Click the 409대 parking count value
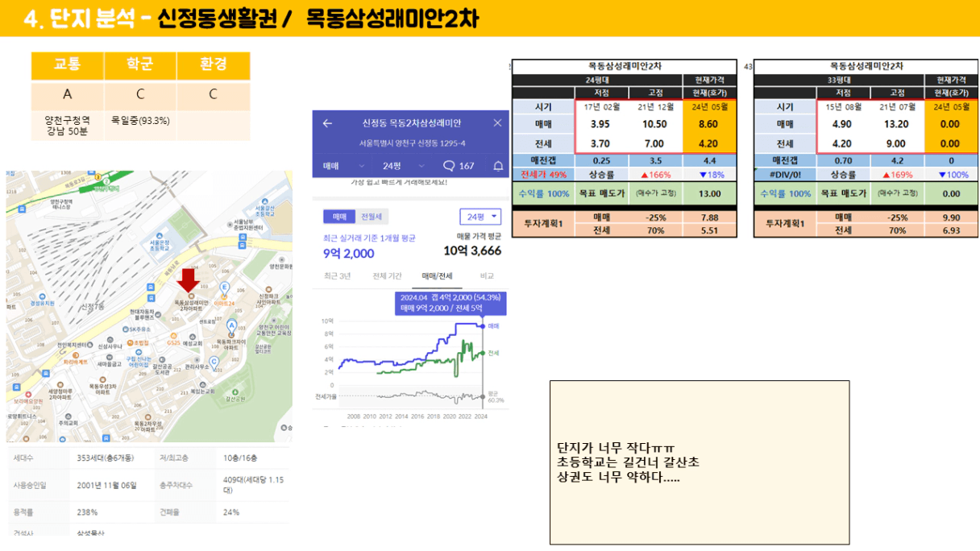Screen dimensions: 980x551 (255, 485)
